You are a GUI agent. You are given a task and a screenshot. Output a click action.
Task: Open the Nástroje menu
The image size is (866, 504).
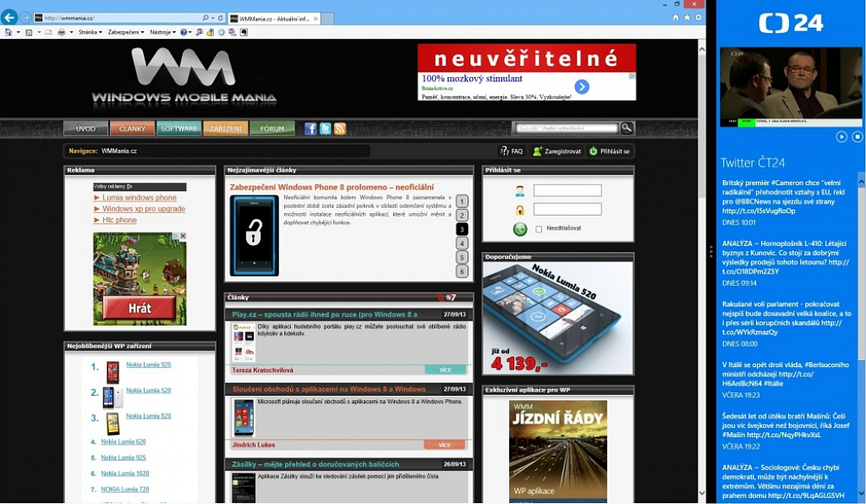[163, 32]
